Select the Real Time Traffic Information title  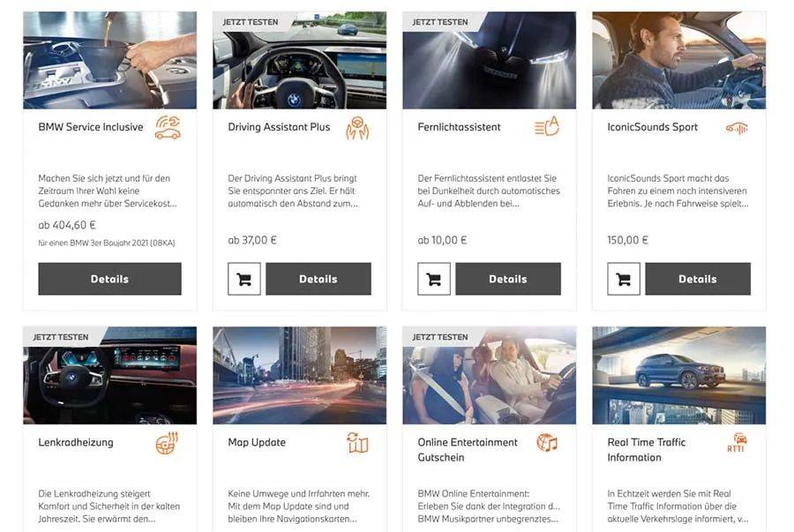[x=647, y=449]
